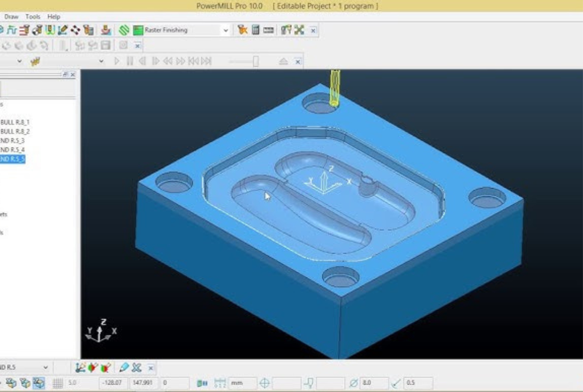
Task: Open the Help menu
Action: click(x=54, y=17)
